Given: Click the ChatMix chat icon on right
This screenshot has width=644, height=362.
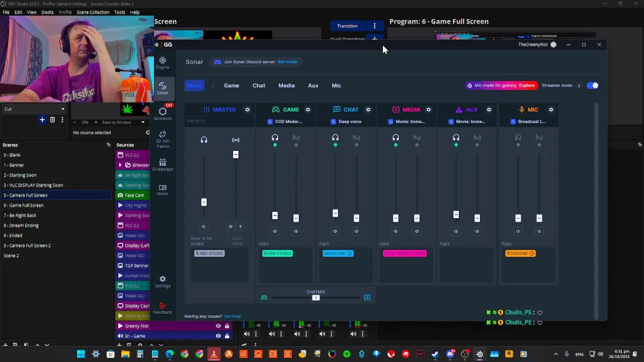Looking at the screenshot, I should [x=367, y=298].
